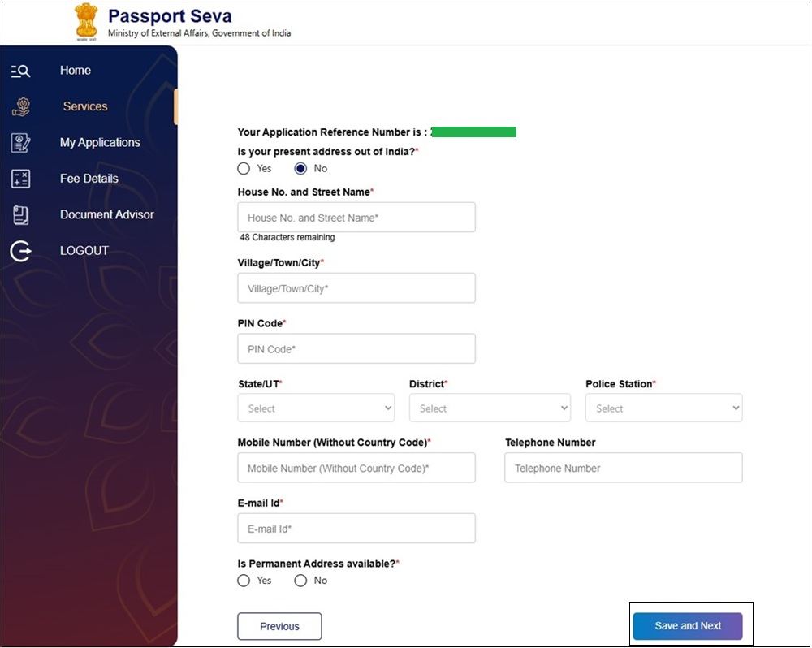Click into the PIN Code field

[x=356, y=348]
